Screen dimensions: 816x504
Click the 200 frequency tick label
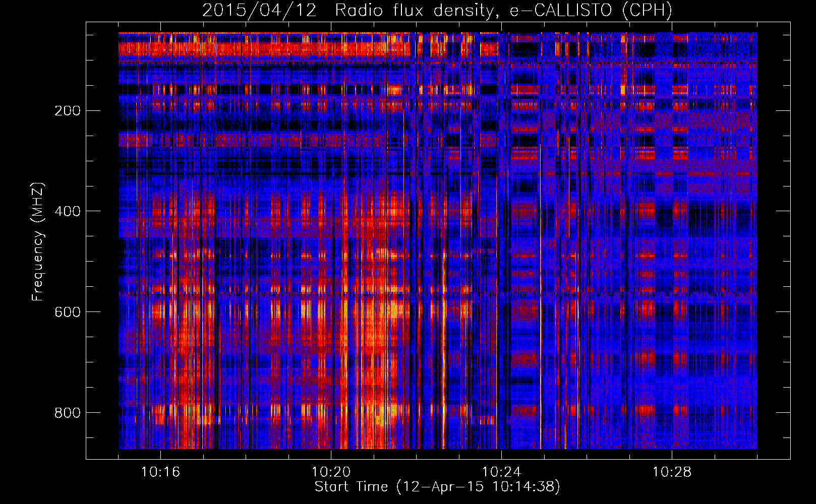68,110
